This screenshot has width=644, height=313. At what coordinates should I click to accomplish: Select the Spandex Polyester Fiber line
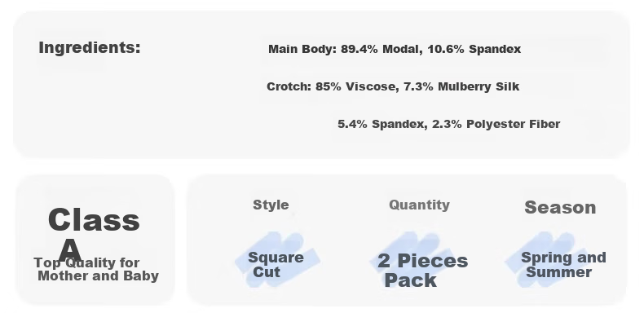(x=448, y=124)
